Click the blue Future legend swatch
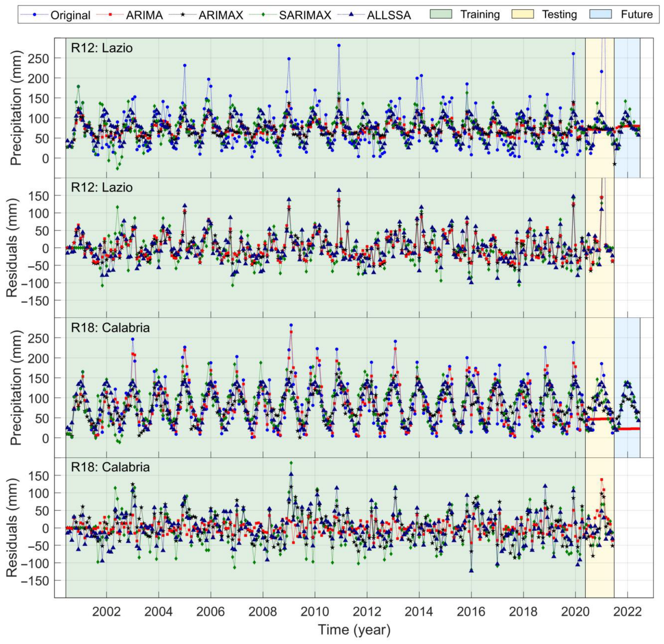Screen dimensions: 664x644 click(601, 14)
